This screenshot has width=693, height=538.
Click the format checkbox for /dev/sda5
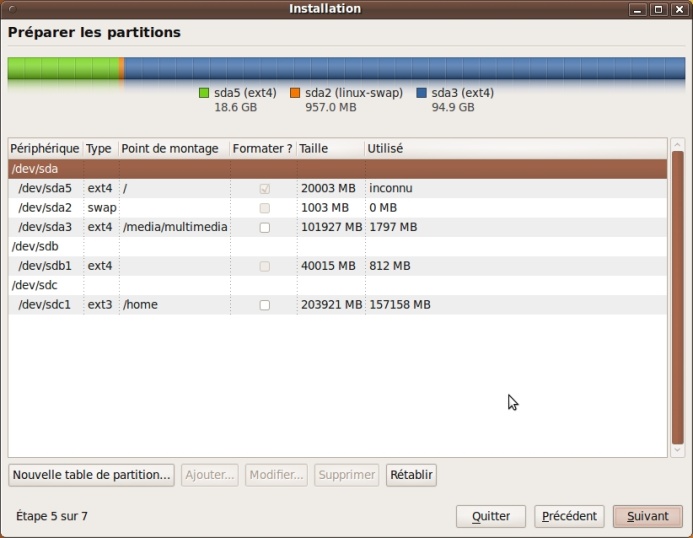(264, 188)
